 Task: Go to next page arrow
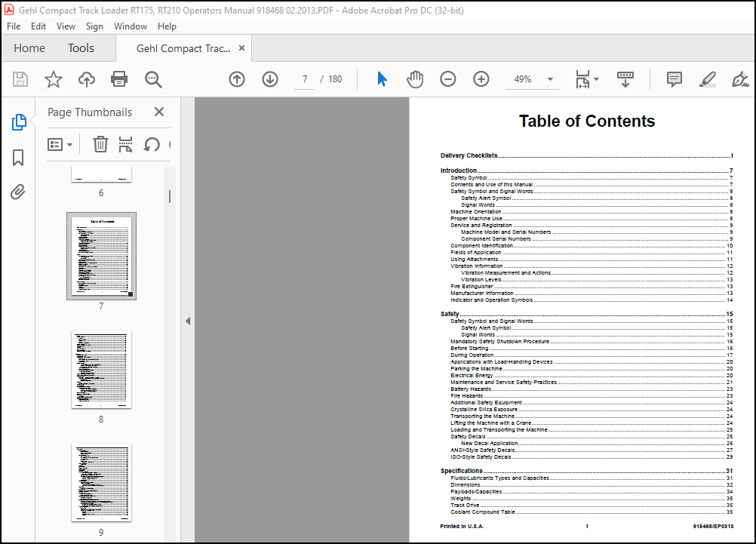click(270, 79)
